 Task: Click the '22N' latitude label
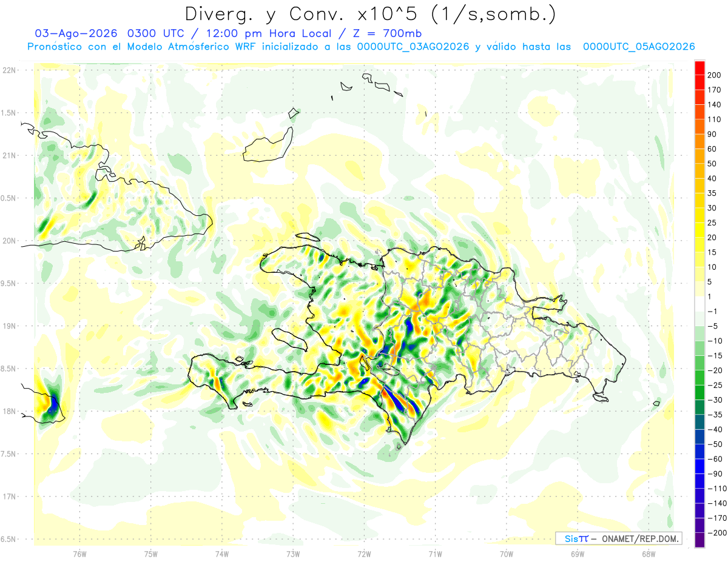[x=9, y=70]
